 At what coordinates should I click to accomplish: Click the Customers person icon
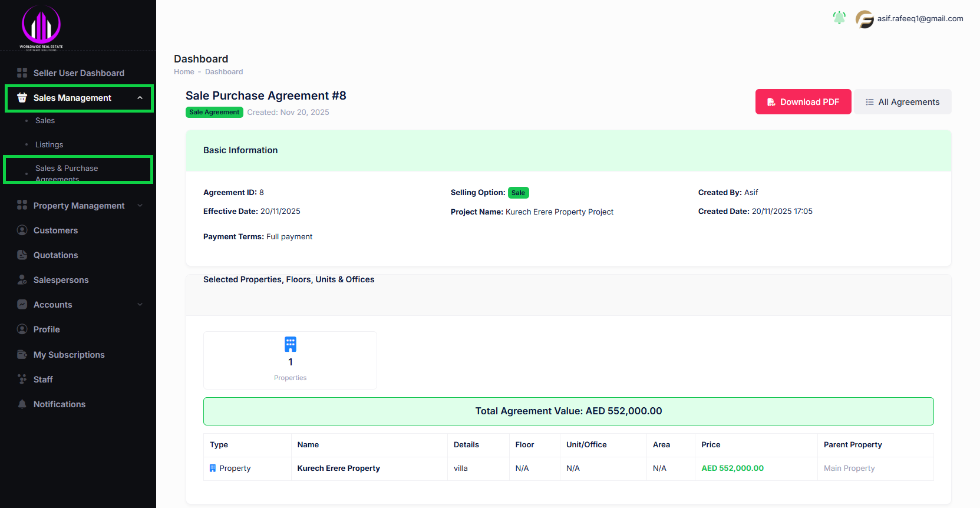pyautogui.click(x=22, y=230)
